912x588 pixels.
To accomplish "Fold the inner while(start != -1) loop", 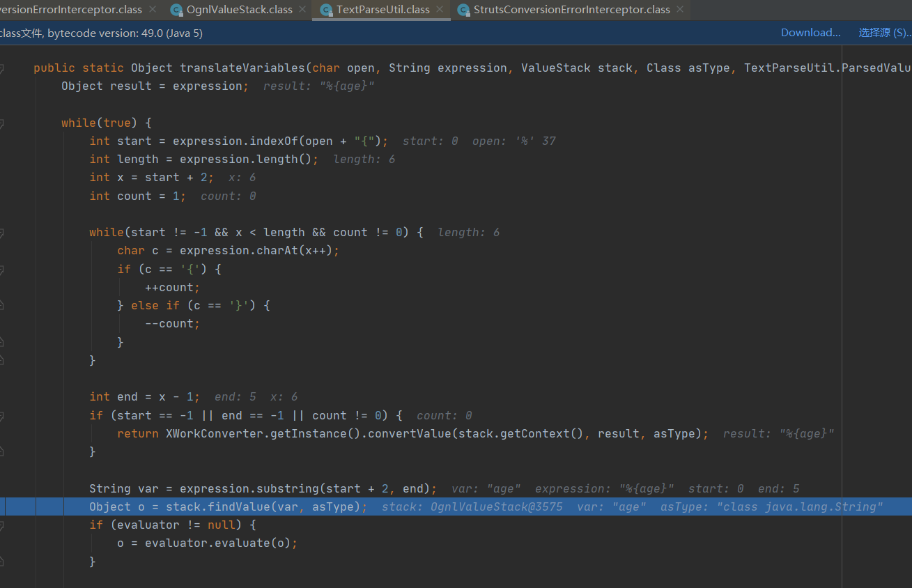I will pyautogui.click(x=1, y=233).
